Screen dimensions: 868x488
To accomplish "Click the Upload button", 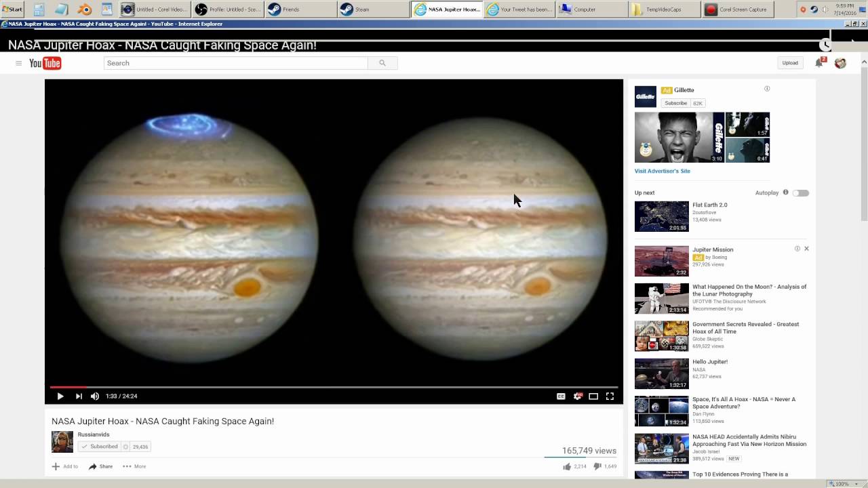I will click(790, 63).
